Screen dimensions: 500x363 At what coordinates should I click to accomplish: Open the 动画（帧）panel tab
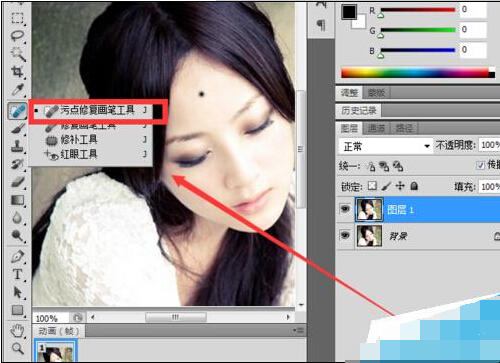point(59,331)
